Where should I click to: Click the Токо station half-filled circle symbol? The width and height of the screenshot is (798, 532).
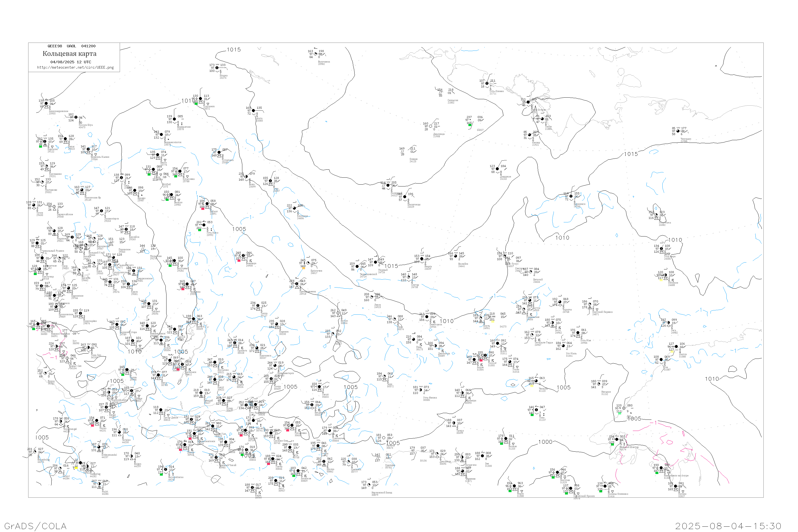(x=536, y=410)
